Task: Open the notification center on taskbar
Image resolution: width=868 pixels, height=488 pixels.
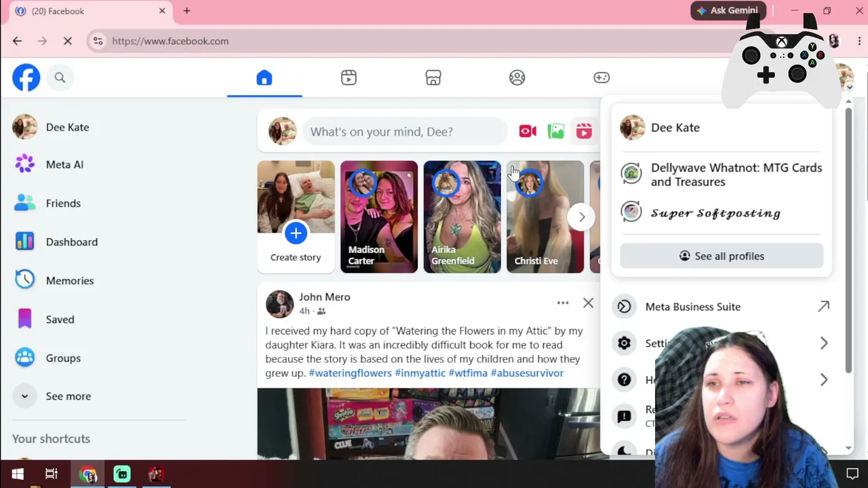Action: (x=852, y=474)
